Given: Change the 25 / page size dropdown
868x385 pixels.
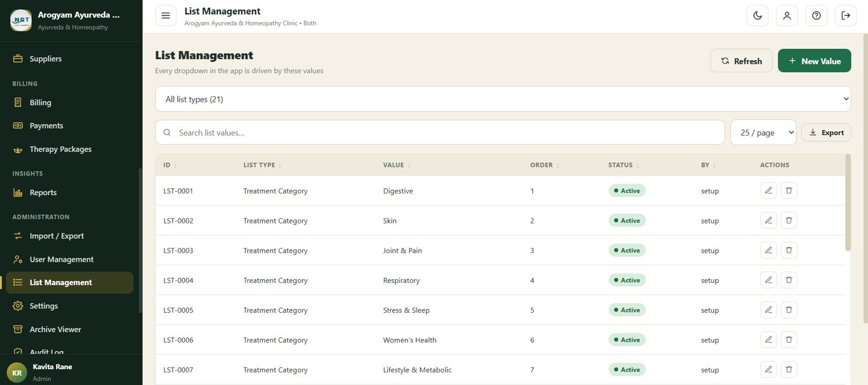Looking at the screenshot, I should [763, 132].
